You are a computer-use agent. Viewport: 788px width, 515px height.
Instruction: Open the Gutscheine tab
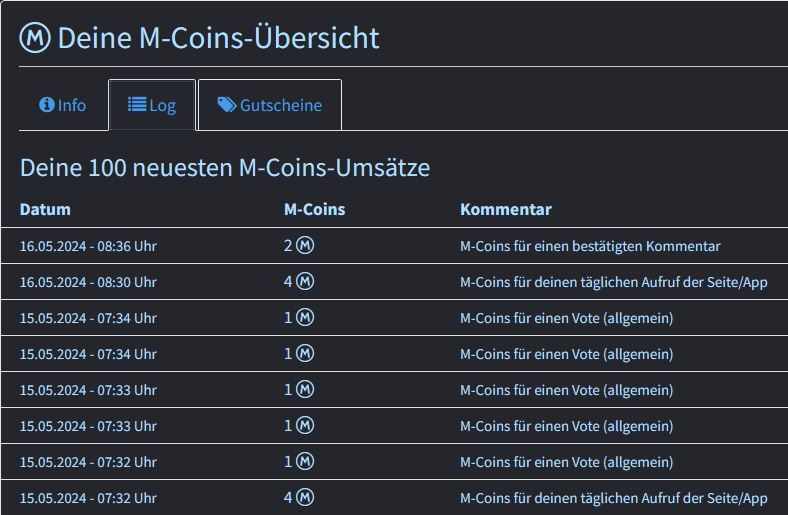click(270, 105)
